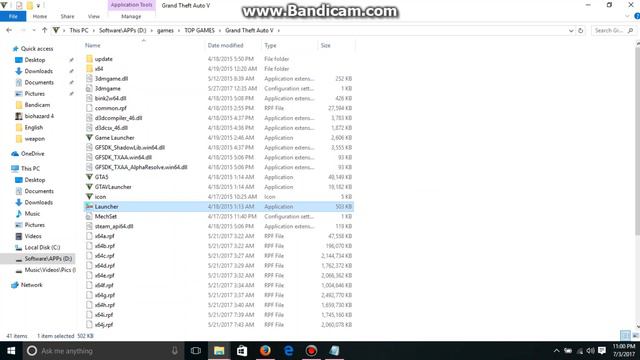The width and height of the screenshot is (640, 360).
Task: Open Action Center notifications icon
Action: click(602, 351)
